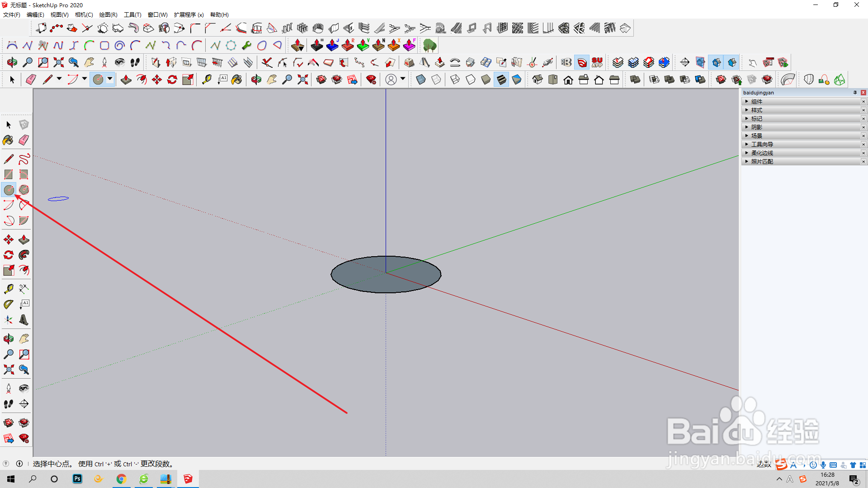Click the Look Around eye icon

click(x=24, y=389)
